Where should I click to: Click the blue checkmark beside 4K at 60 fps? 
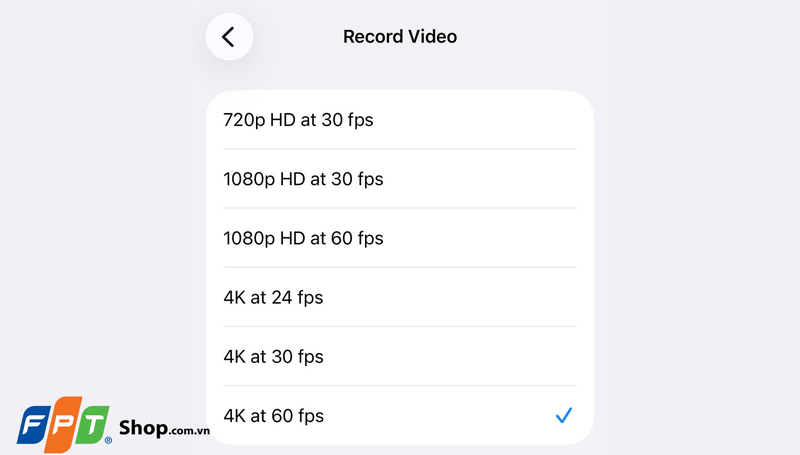pyautogui.click(x=564, y=415)
